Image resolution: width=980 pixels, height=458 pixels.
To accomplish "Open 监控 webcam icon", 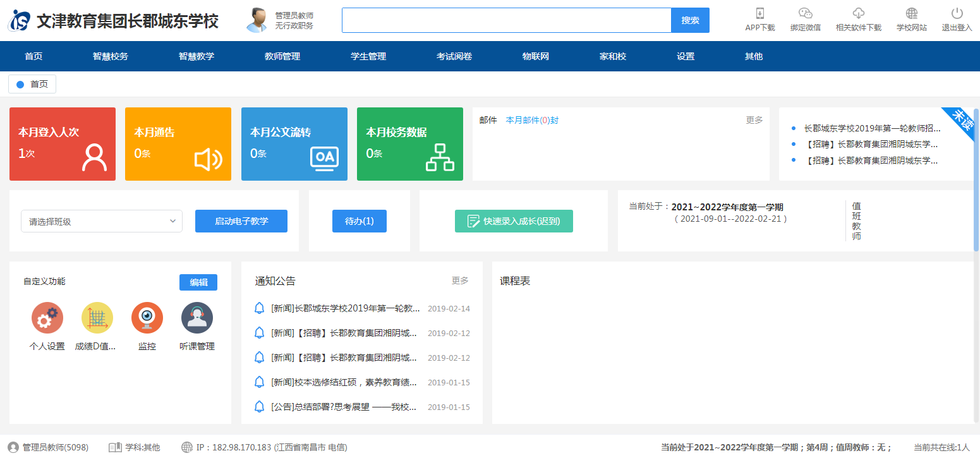I will (147, 318).
